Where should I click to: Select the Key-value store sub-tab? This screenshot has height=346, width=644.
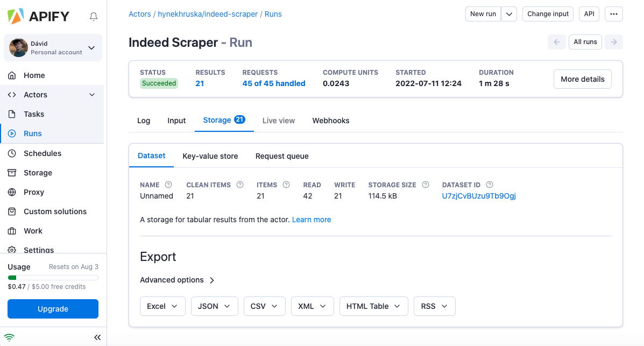click(x=210, y=156)
